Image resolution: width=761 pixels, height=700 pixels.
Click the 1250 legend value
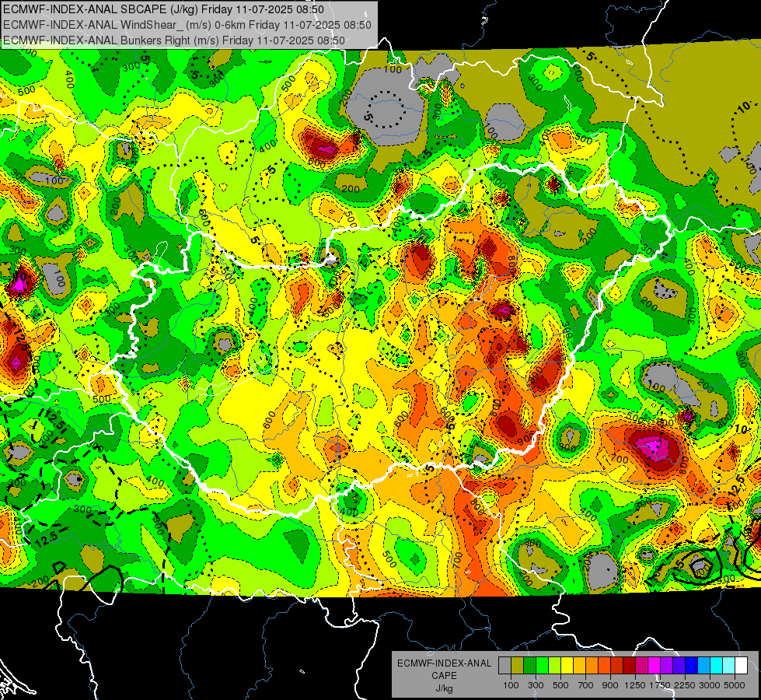click(x=635, y=685)
